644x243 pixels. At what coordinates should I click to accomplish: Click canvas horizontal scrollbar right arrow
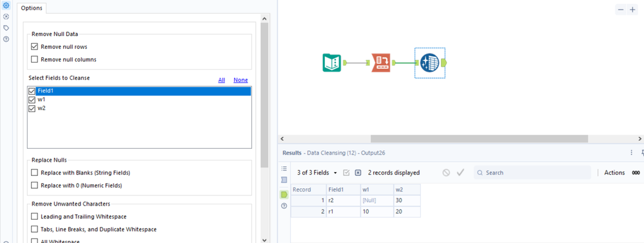[640, 139]
